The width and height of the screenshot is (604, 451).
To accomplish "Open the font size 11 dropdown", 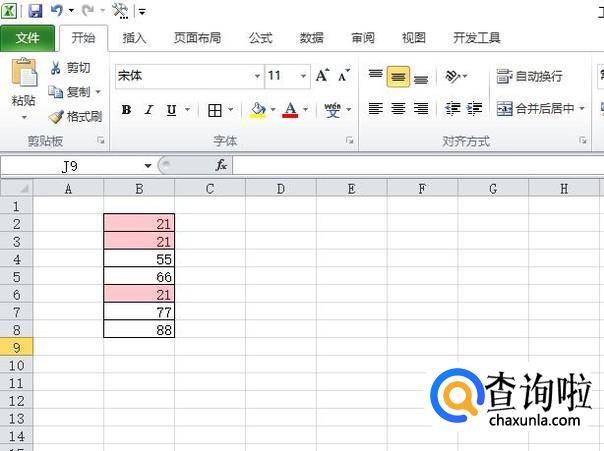I will [x=304, y=76].
